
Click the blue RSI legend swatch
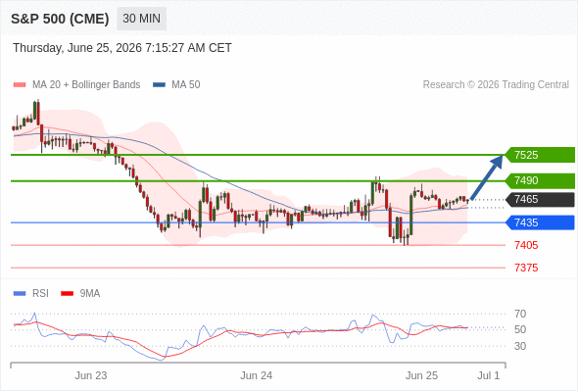20,294
